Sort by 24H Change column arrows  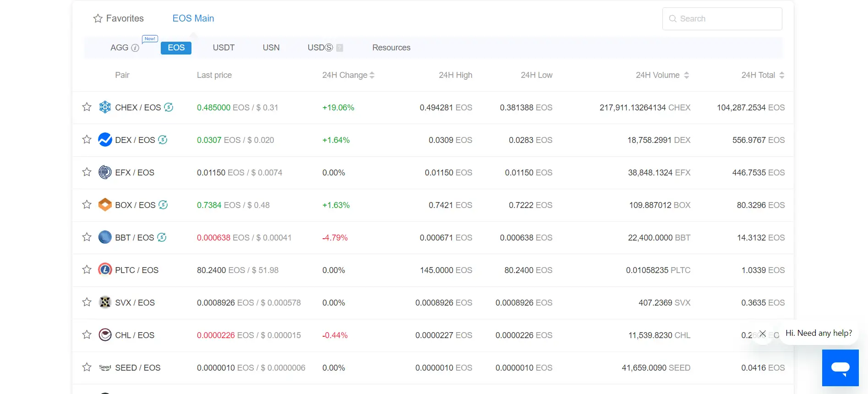(x=372, y=75)
